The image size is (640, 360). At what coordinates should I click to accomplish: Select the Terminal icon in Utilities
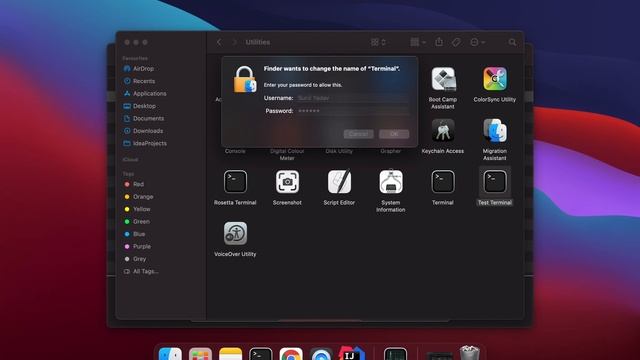click(x=443, y=182)
